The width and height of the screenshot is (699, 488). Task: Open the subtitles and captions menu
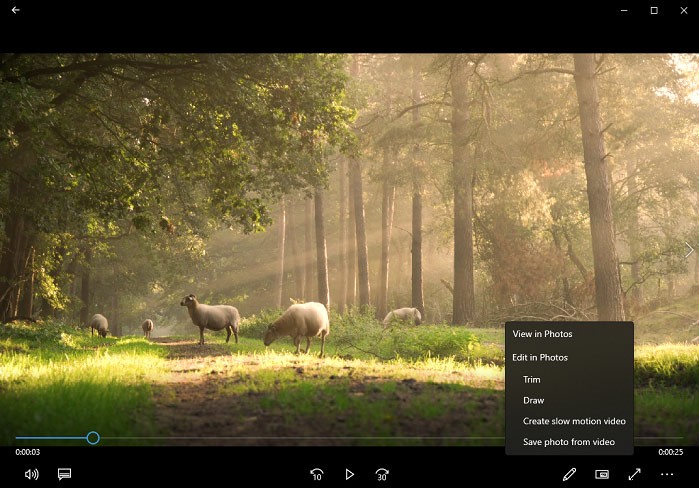tap(64, 474)
